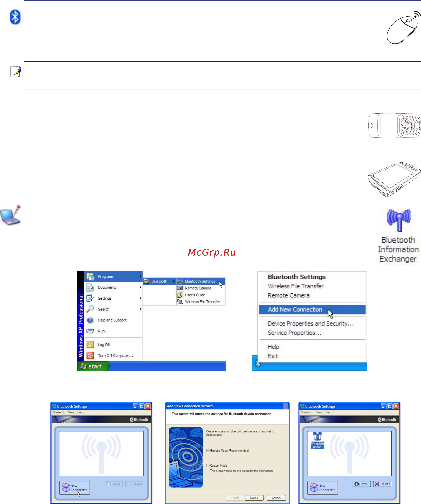
Task: Click Detail... in right Bluetooth Settings window
Action: coord(362,484)
